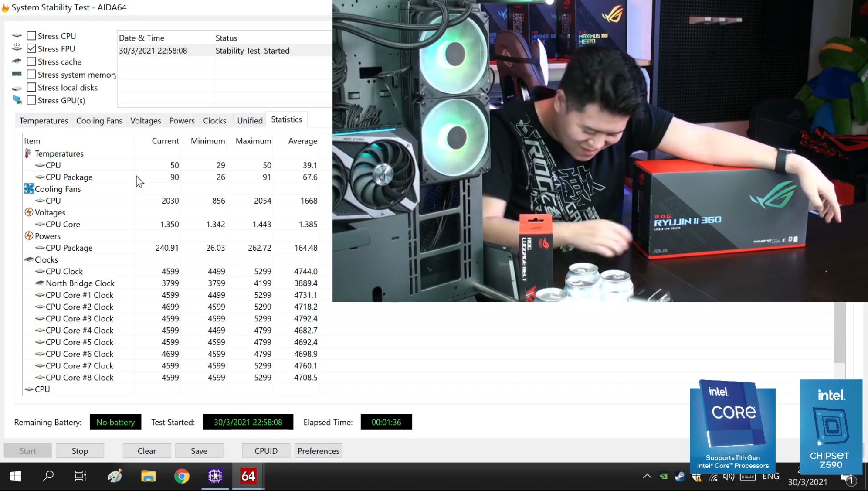Select the Cooling Fans group row
Image resolution: width=868 pixels, height=491 pixels.
(171, 189)
